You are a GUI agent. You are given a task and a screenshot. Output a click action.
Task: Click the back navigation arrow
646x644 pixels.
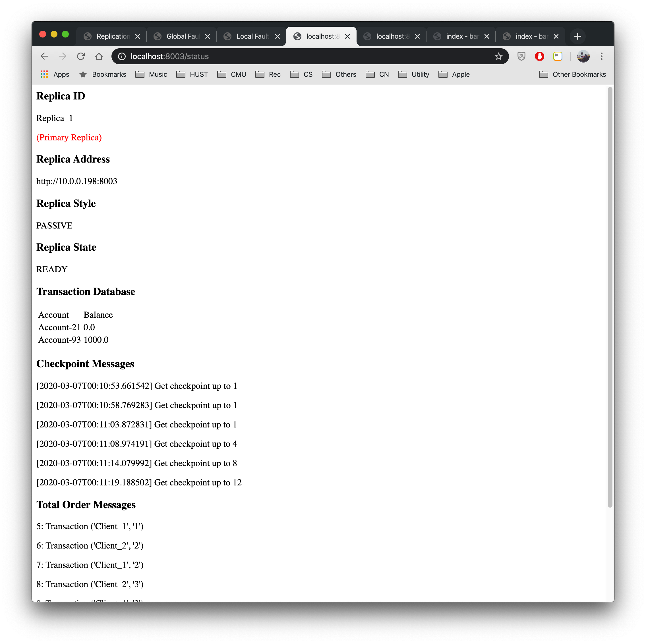pos(47,56)
